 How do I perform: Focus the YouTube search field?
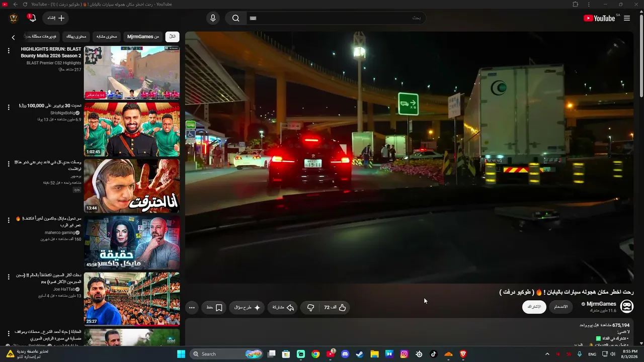(336, 18)
